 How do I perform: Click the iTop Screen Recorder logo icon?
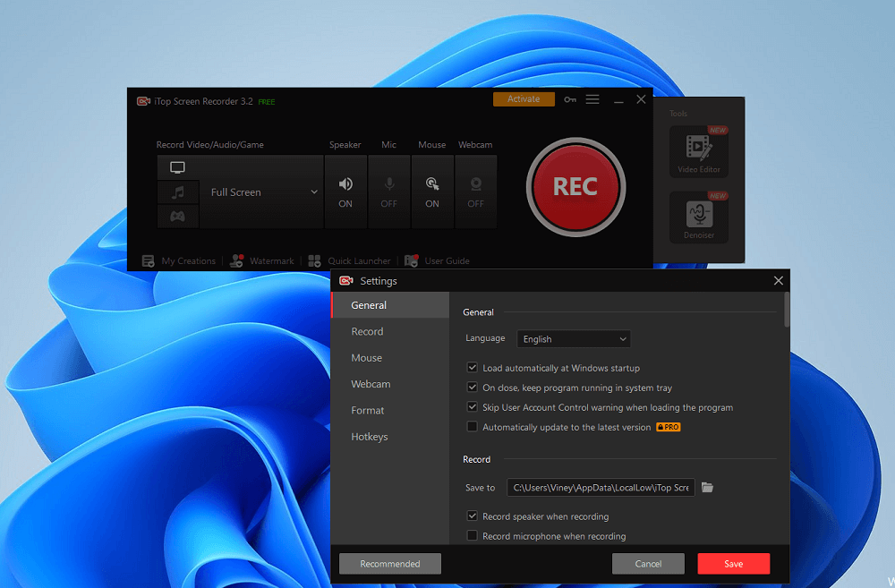tap(143, 102)
